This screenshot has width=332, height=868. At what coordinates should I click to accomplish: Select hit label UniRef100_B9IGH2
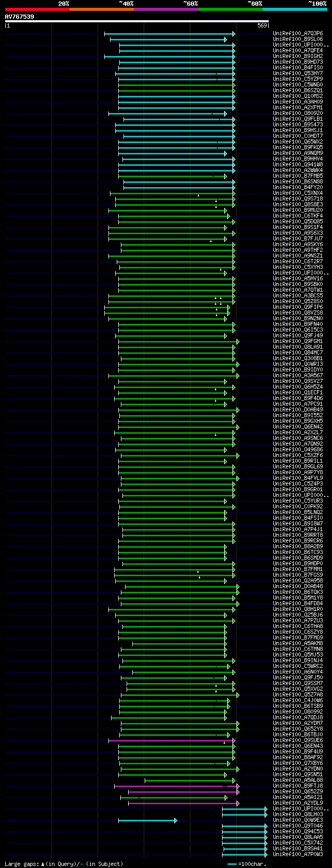(298, 56)
